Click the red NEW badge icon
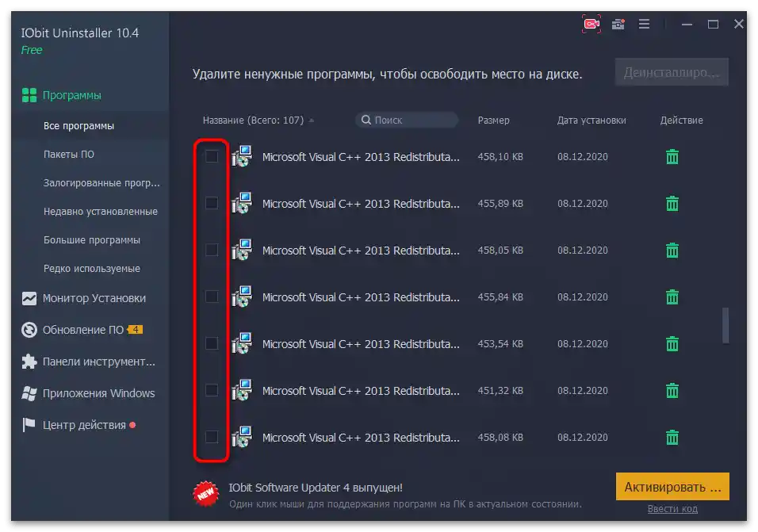 tap(206, 494)
